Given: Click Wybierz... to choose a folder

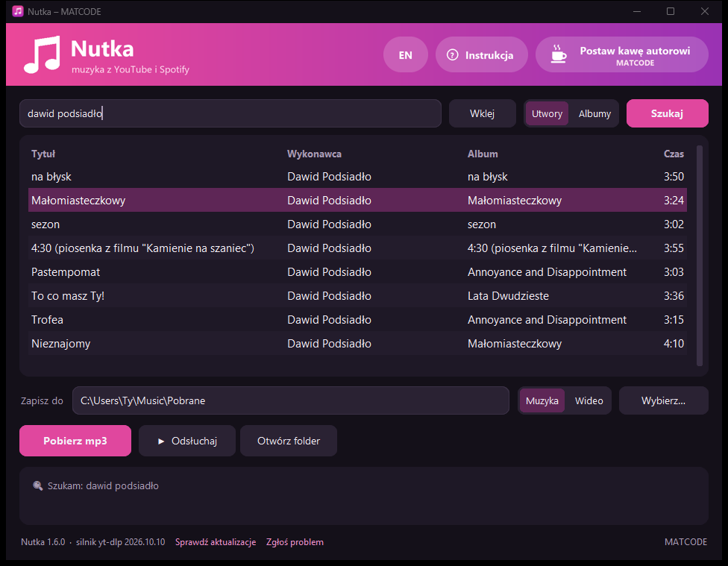Looking at the screenshot, I should coord(663,400).
